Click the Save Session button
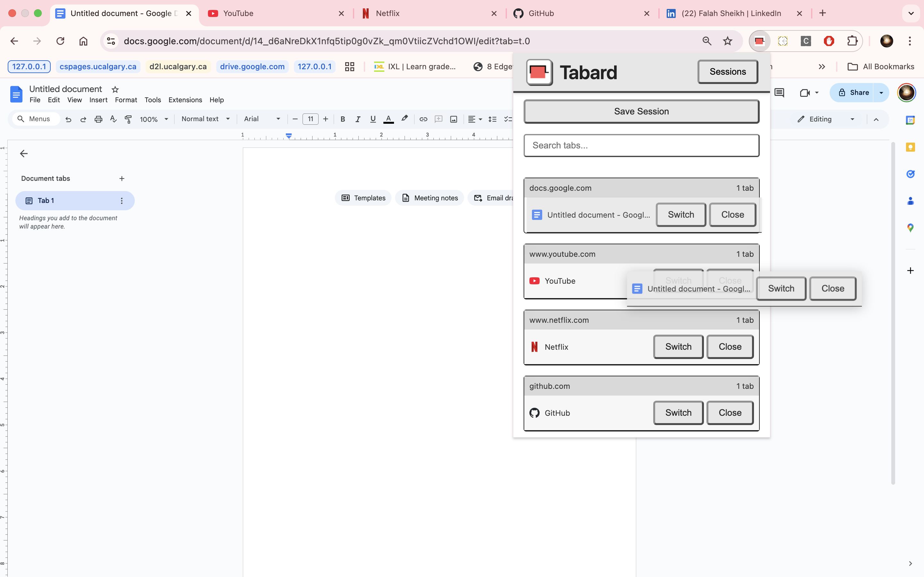 click(641, 112)
